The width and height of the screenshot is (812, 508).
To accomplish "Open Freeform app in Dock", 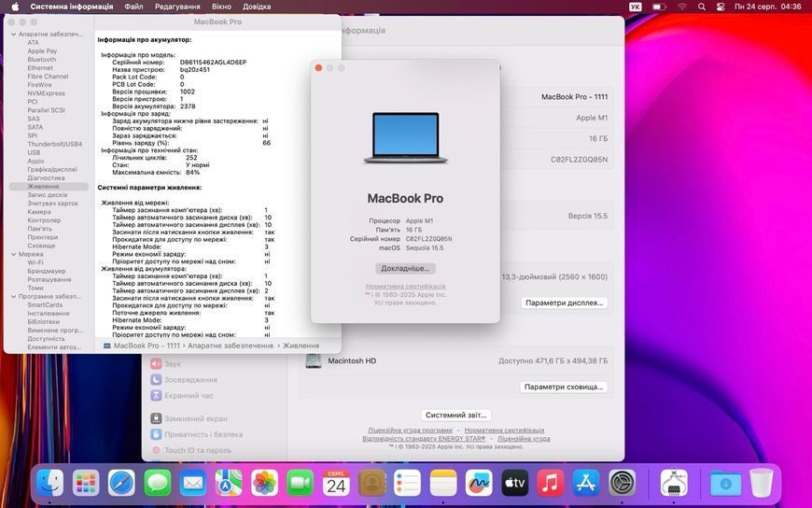I will point(479,483).
